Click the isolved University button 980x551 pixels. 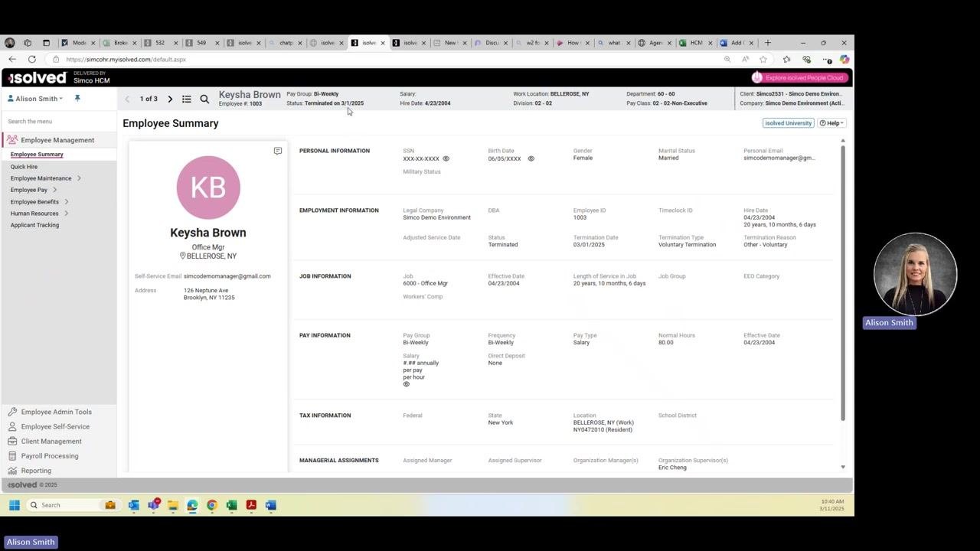click(788, 123)
